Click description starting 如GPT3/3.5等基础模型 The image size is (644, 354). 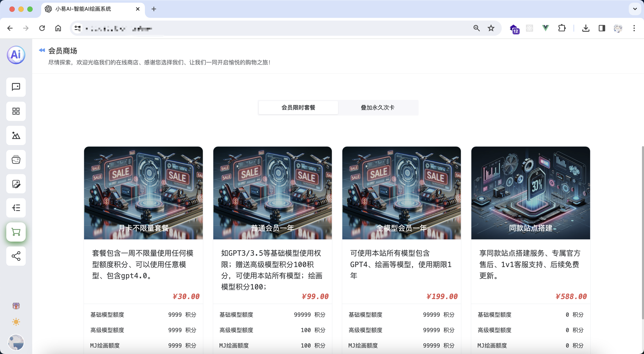click(272, 270)
